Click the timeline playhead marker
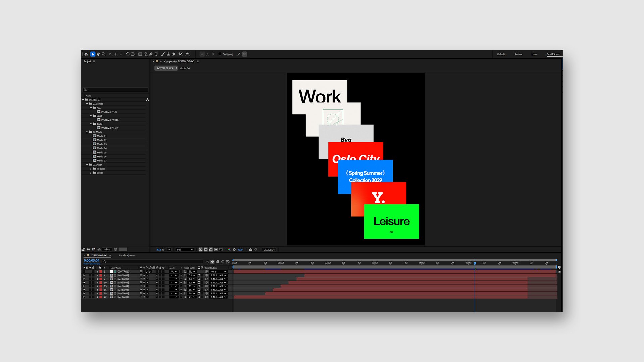The image size is (644, 362). coord(475,263)
